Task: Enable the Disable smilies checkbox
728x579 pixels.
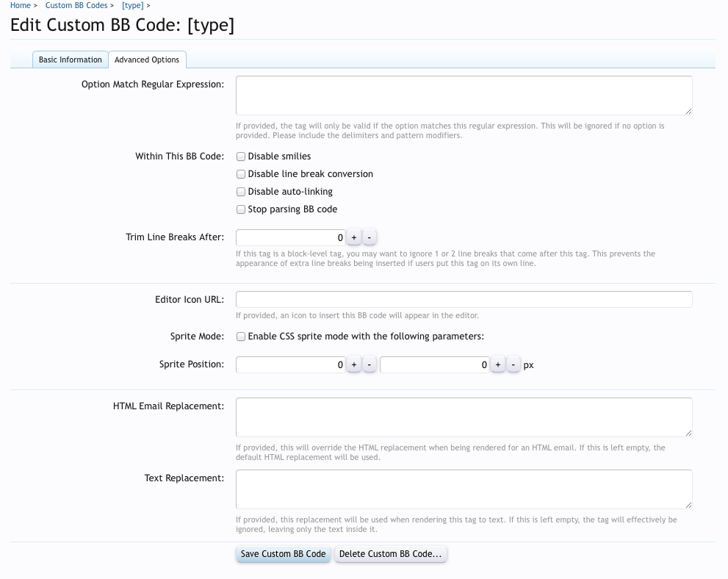Action: pyautogui.click(x=241, y=157)
